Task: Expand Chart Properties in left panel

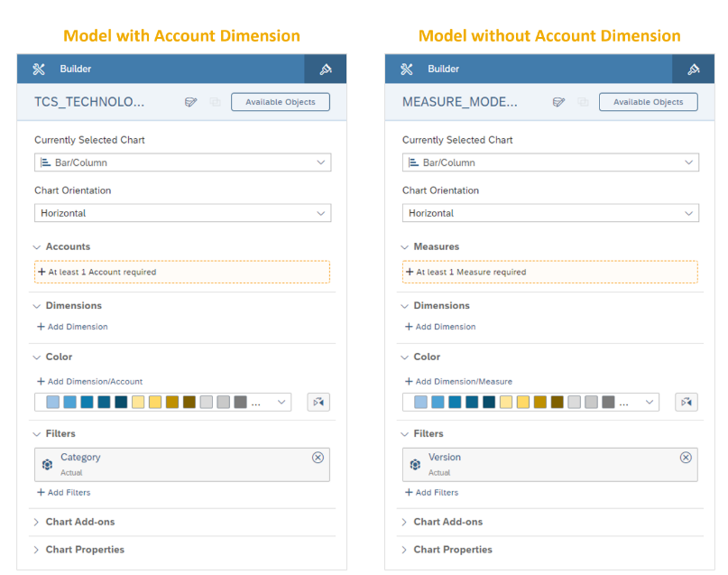Action: 36,550
